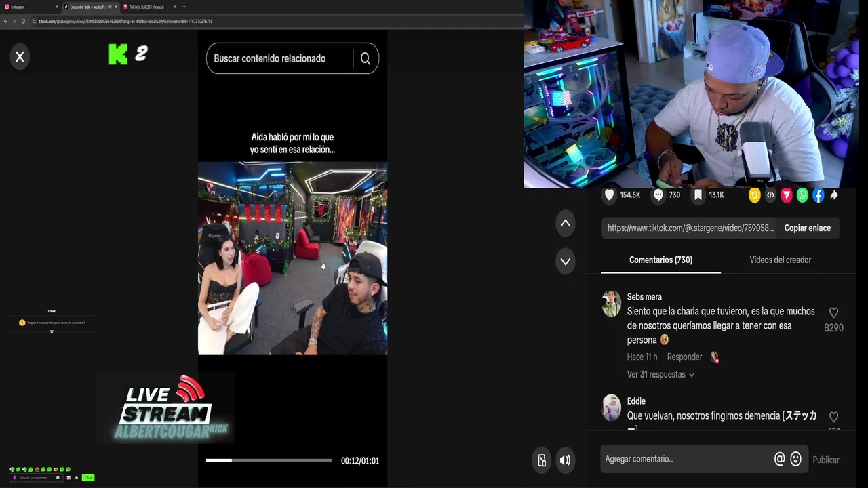
Task: Open more share options arrow
Action: pyautogui.click(x=834, y=195)
